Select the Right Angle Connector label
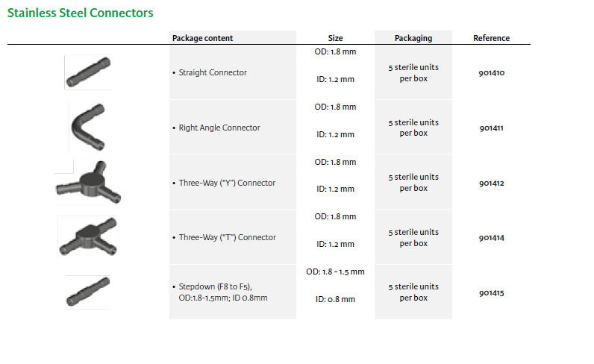This screenshot has width=594, height=364. pos(219,128)
